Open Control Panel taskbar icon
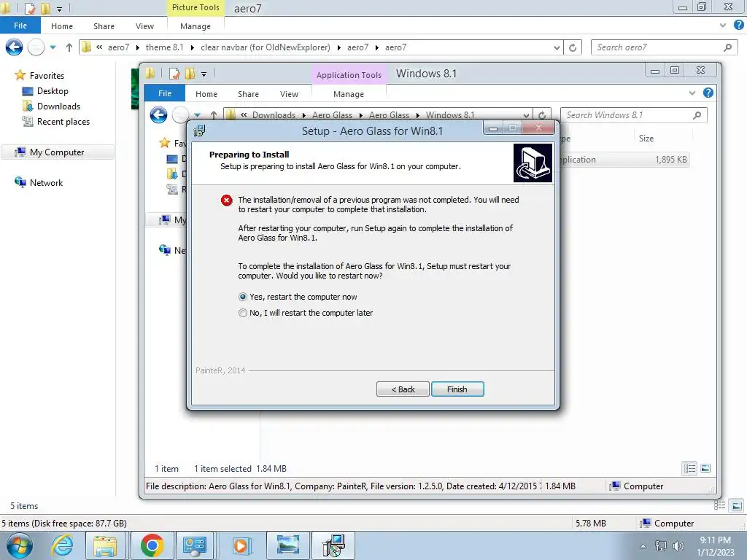The height and width of the screenshot is (560, 747). coord(195,545)
